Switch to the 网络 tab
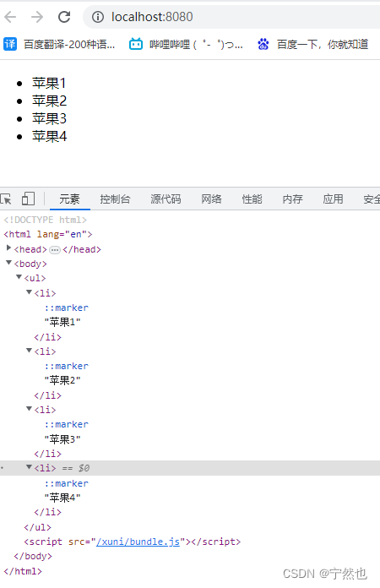 click(x=211, y=199)
